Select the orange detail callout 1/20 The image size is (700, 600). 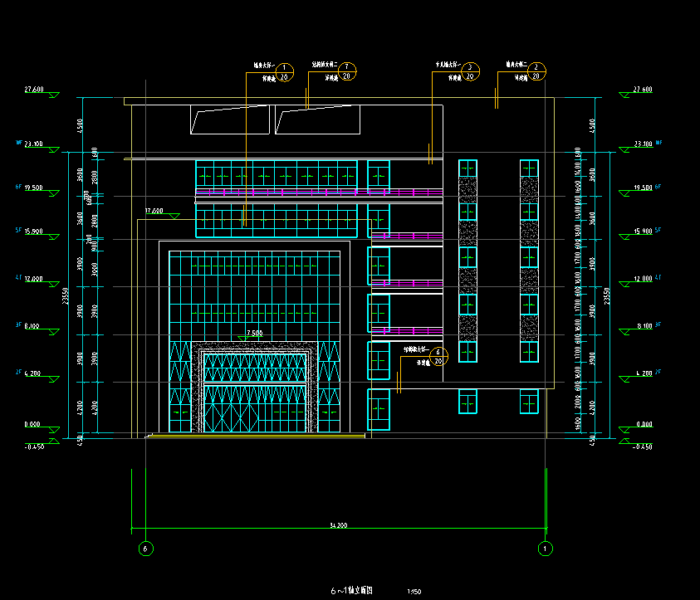coord(284,72)
